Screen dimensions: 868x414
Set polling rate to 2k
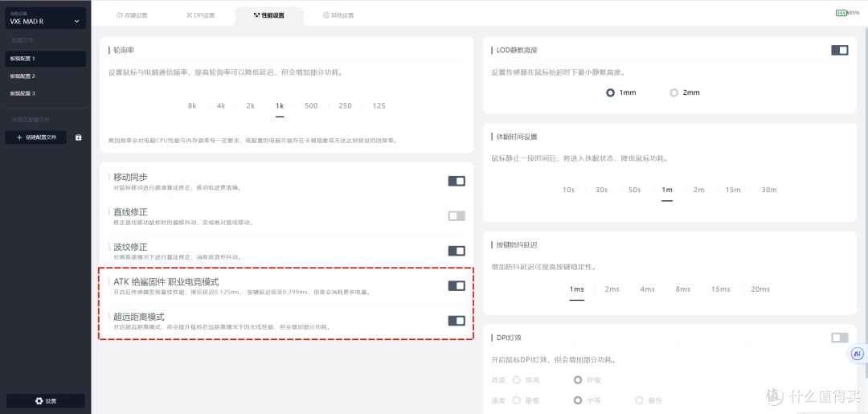click(x=250, y=106)
